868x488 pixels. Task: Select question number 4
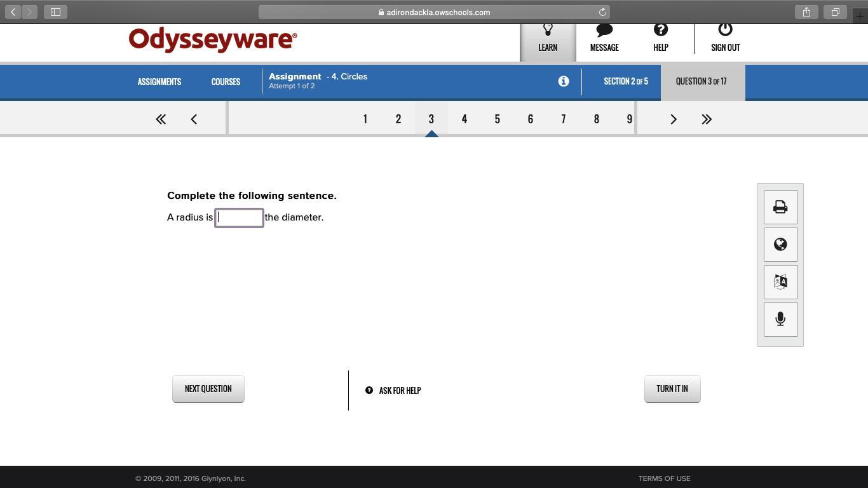click(465, 119)
